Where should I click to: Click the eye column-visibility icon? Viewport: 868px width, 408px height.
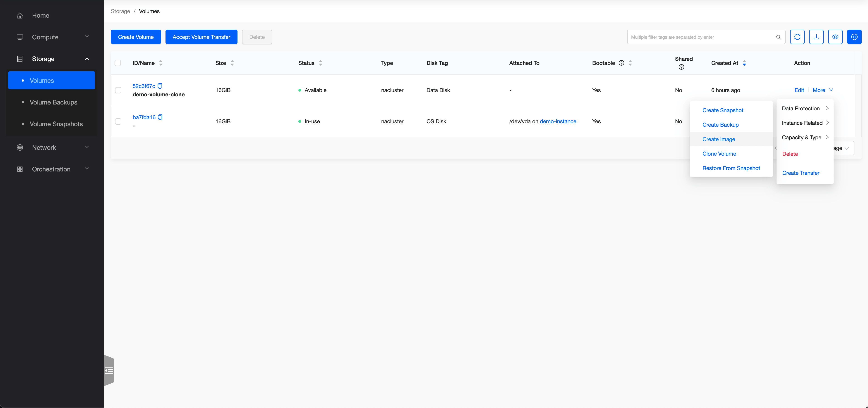point(835,37)
